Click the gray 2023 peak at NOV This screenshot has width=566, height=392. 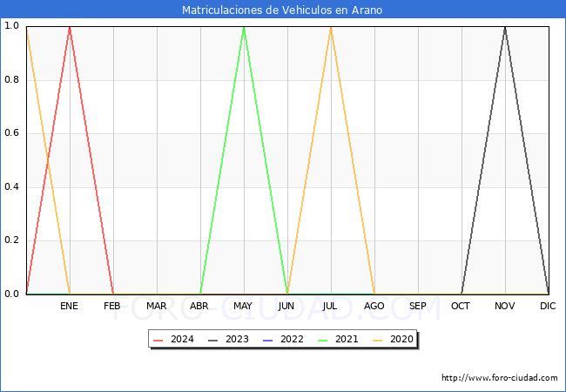click(505, 27)
